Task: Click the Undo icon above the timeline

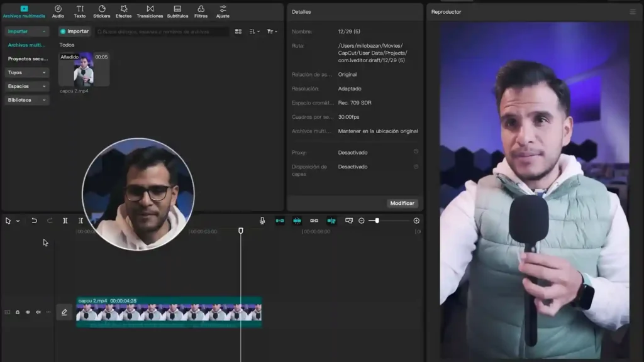Action: [x=33, y=221]
